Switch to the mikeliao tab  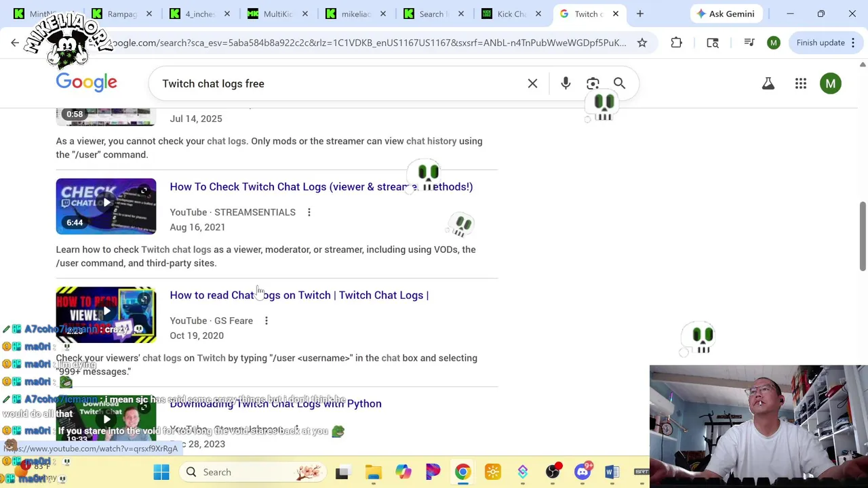click(349, 14)
